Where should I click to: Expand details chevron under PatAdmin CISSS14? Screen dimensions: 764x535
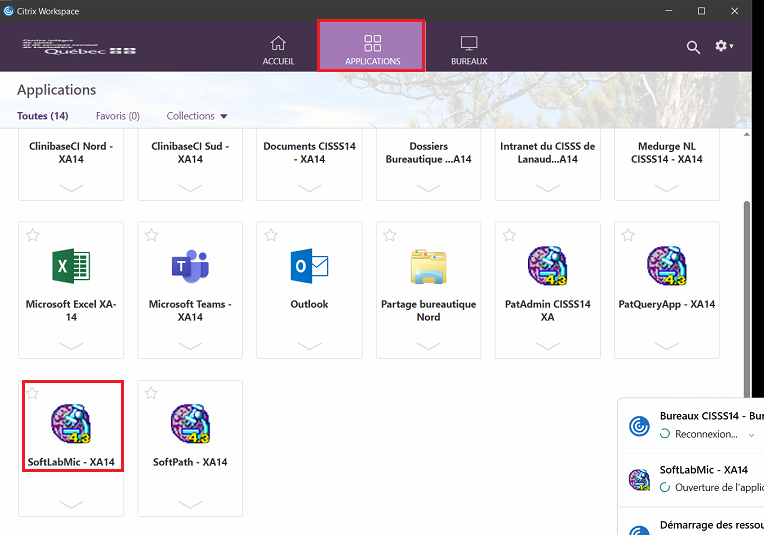point(548,346)
